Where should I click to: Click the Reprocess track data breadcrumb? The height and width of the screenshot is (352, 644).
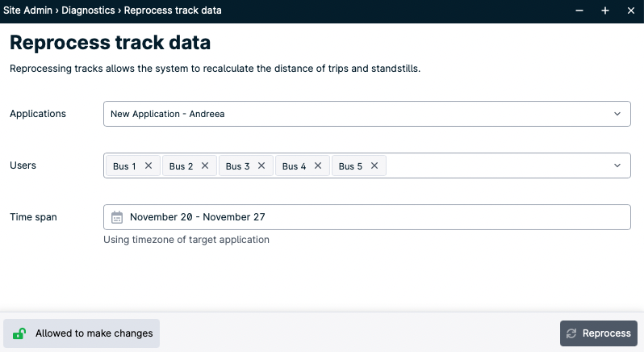tap(173, 10)
